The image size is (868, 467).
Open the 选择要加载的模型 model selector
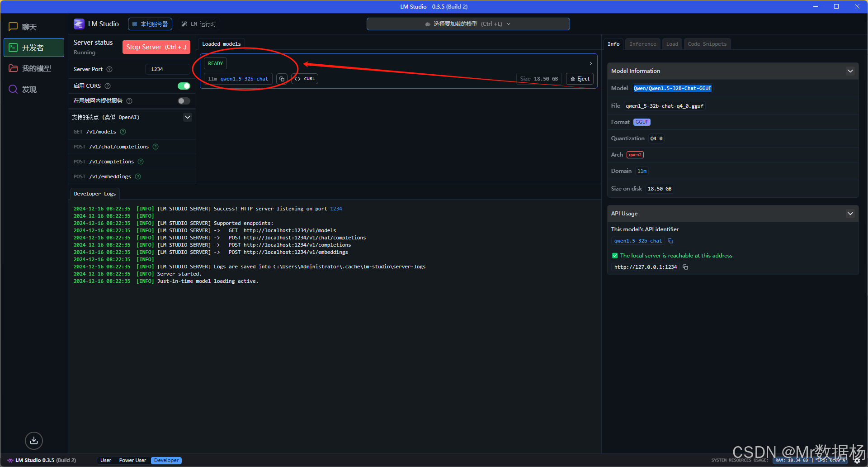[468, 24]
